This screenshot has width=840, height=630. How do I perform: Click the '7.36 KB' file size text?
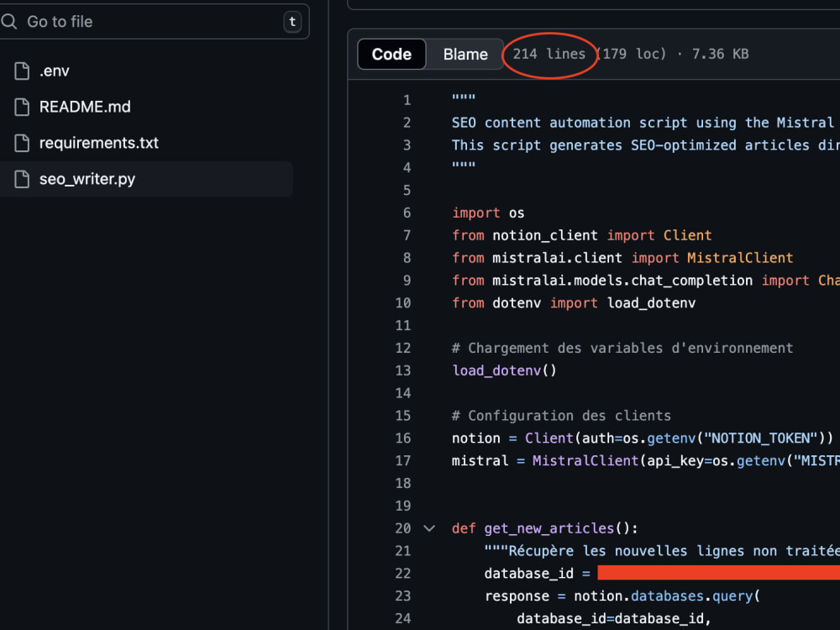[720, 54]
